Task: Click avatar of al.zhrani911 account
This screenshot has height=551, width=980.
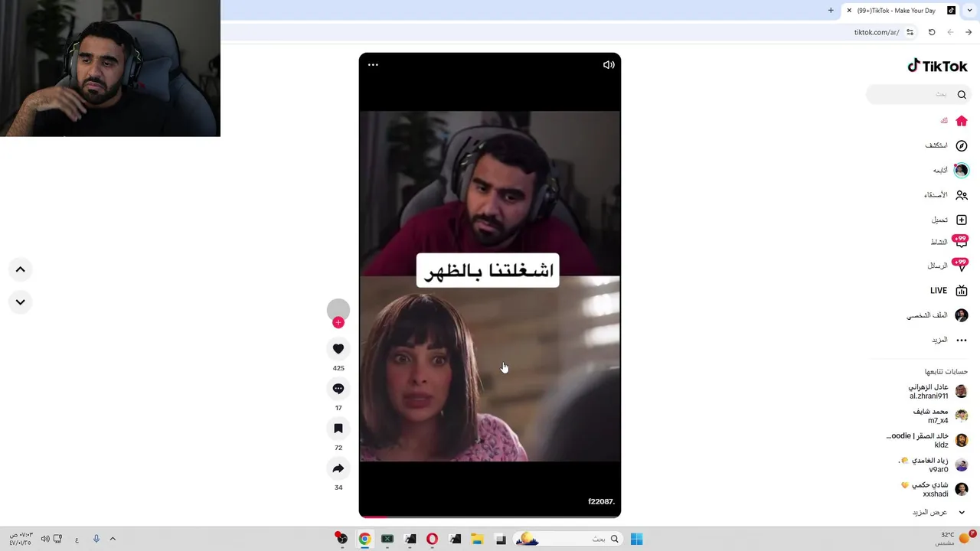Action: pyautogui.click(x=962, y=391)
